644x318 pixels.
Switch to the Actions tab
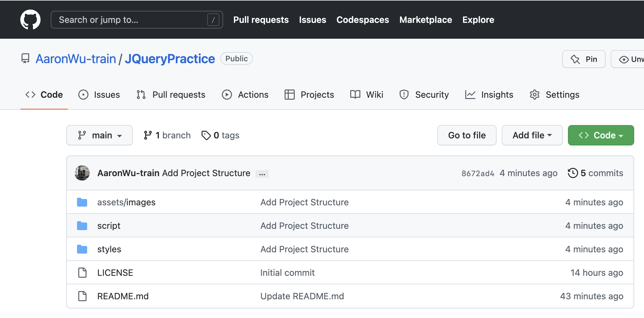245,95
